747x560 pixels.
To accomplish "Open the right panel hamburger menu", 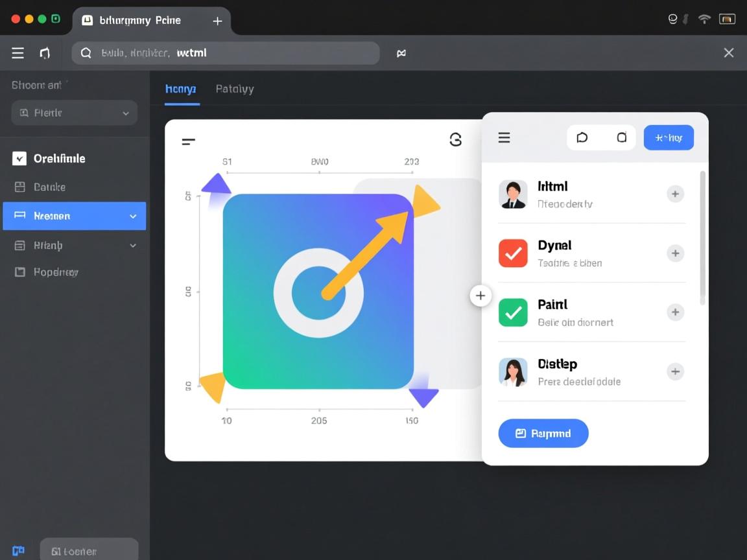I will click(504, 137).
